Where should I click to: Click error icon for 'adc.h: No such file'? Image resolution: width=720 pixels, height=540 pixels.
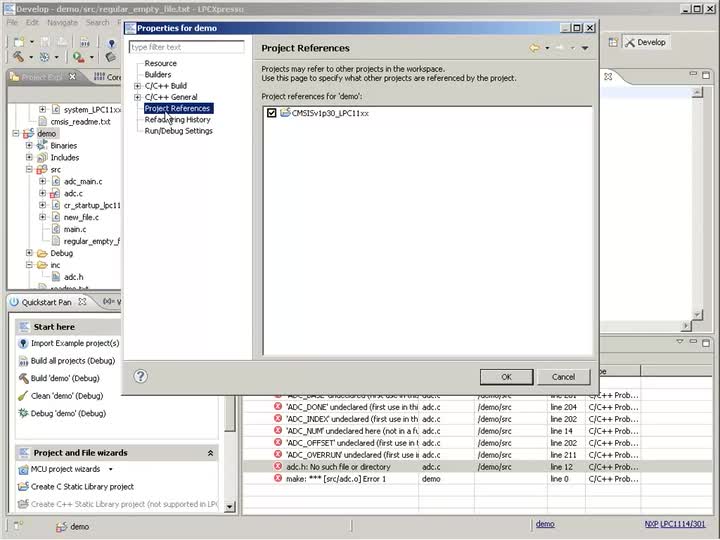(x=278, y=467)
